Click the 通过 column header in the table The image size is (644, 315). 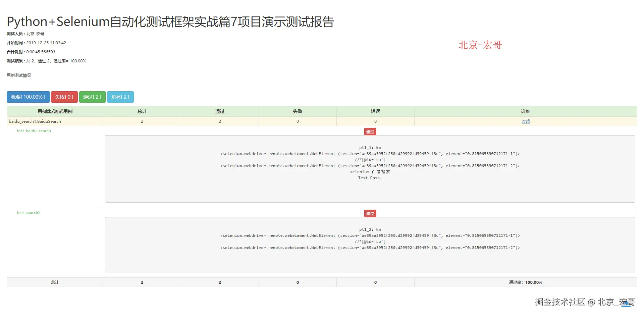220,111
